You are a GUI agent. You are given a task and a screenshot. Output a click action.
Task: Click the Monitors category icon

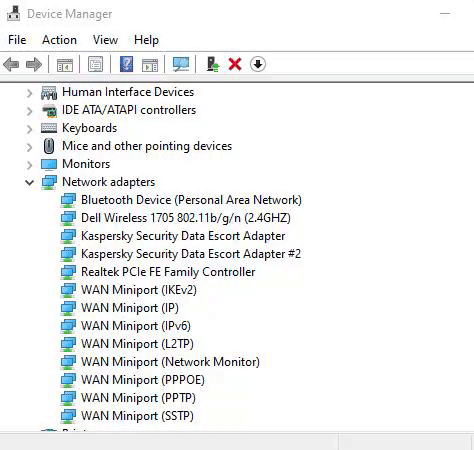coord(49,164)
